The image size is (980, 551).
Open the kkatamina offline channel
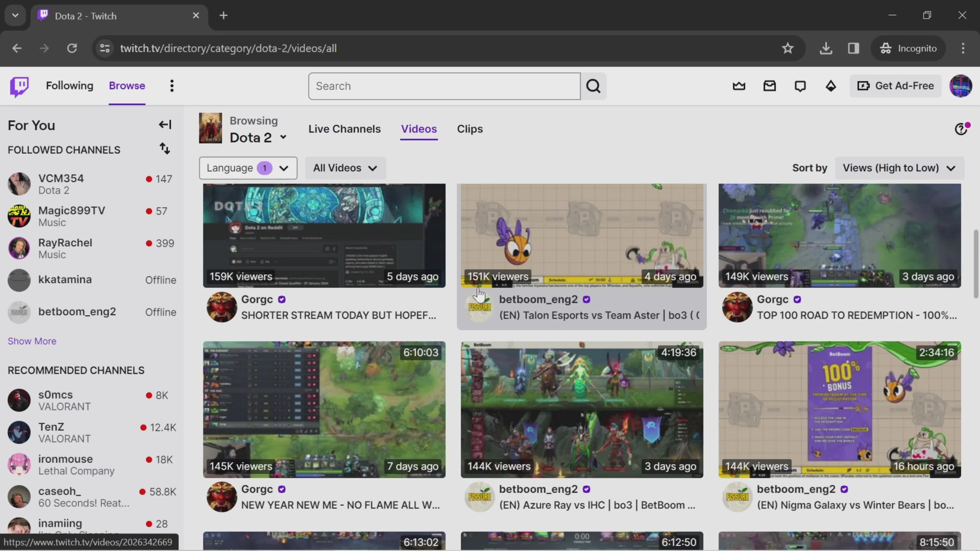click(91, 280)
